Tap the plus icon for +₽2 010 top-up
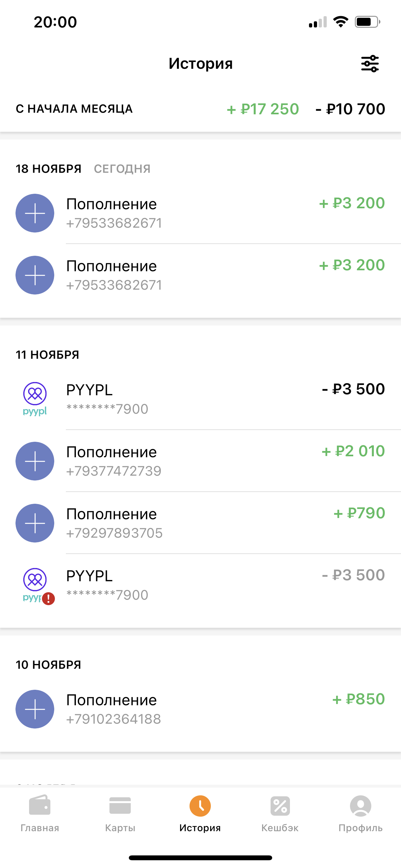 point(35,461)
